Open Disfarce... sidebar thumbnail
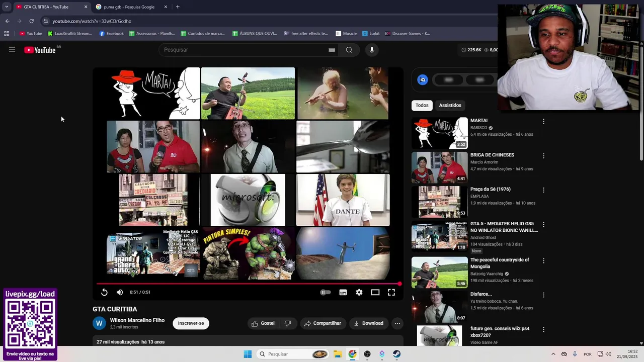The image size is (644, 362). point(440,307)
